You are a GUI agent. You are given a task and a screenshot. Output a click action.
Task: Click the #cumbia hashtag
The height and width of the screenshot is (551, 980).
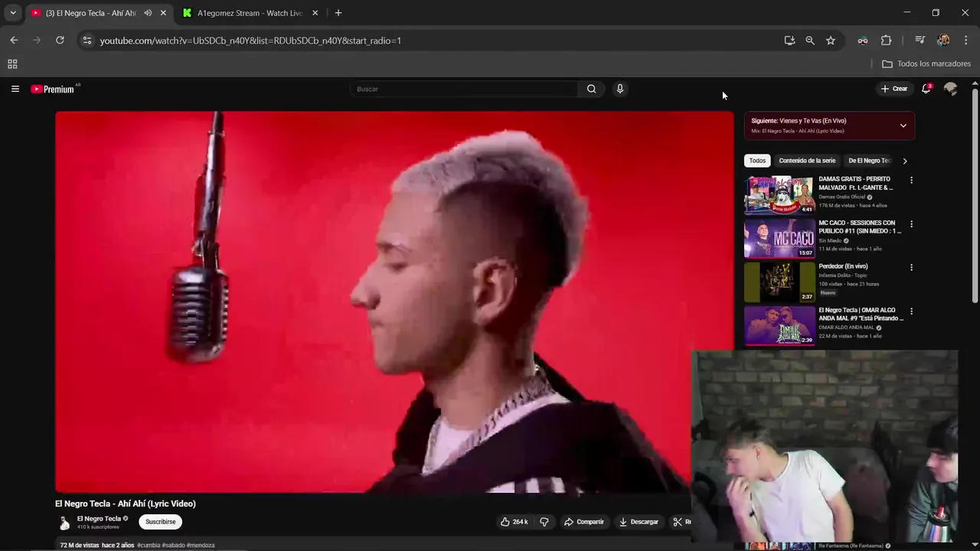pos(149,546)
